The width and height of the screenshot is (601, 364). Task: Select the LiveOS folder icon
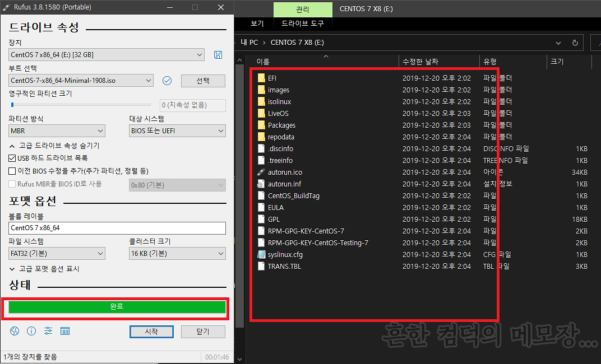point(261,113)
